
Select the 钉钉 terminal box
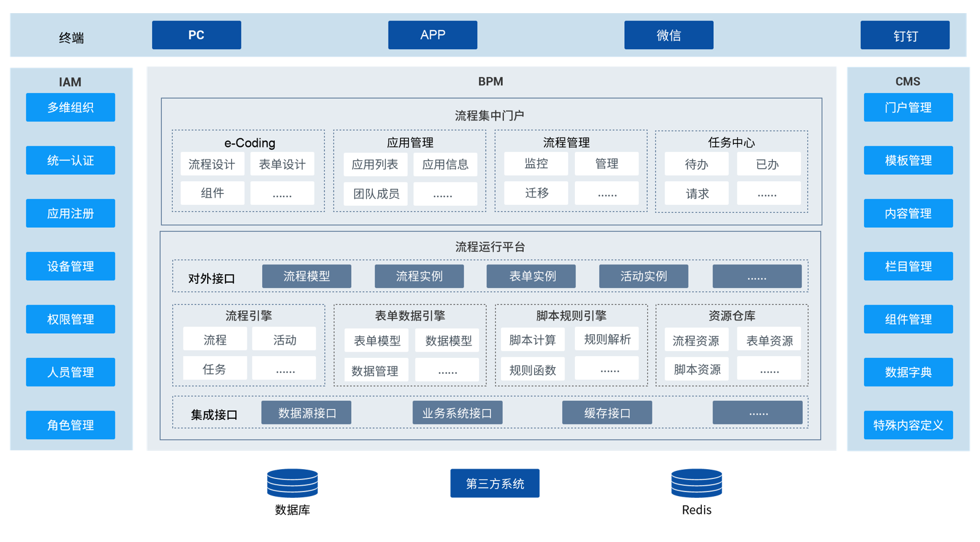(x=905, y=35)
